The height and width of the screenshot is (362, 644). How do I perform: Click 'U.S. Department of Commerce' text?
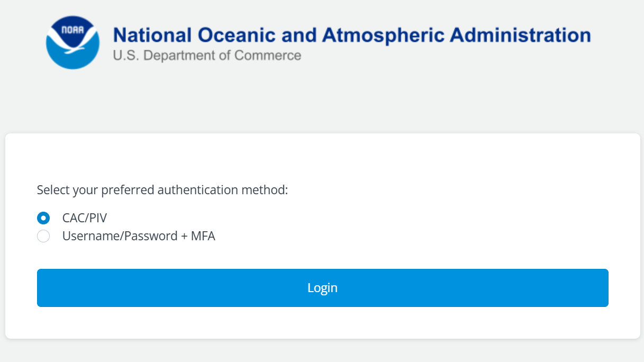click(x=207, y=55)
